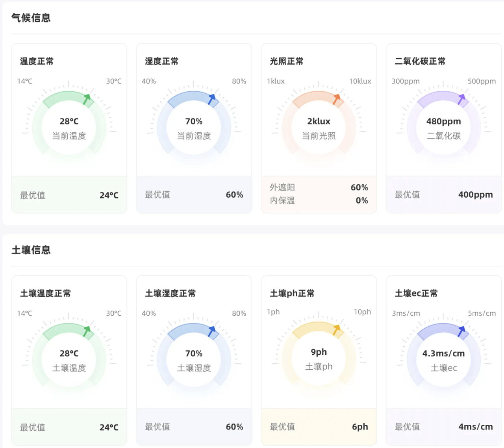
Task: Click the green temperature gauge arrow pointer in 温度正常 card
Action: 87,99
